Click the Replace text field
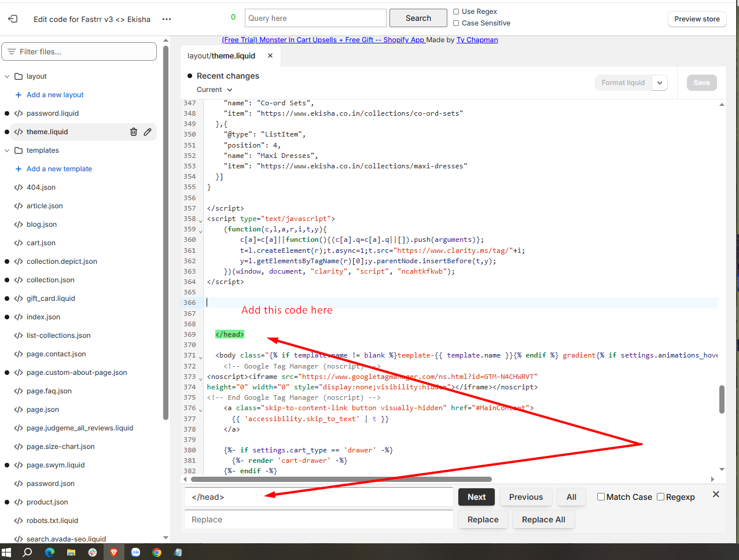The height and width of the screenshot is (560, 739). click(319, 520)
